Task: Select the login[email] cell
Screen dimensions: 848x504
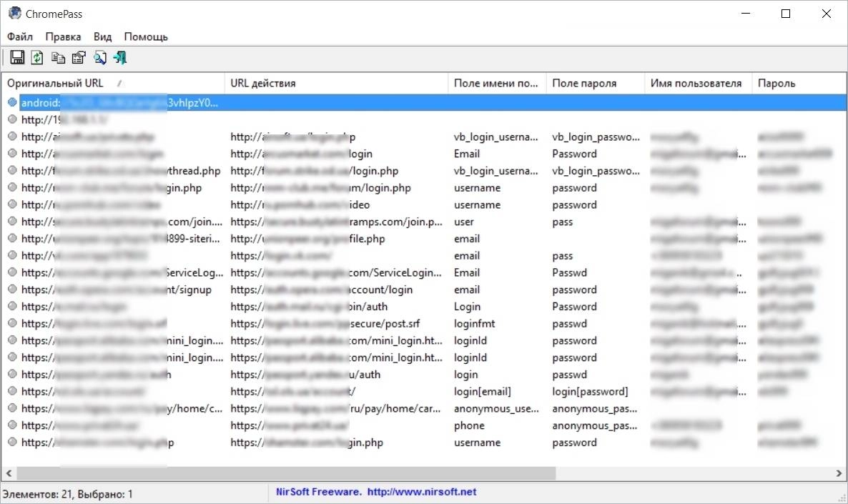Action: pyautogui.click(x=483, y=391)
